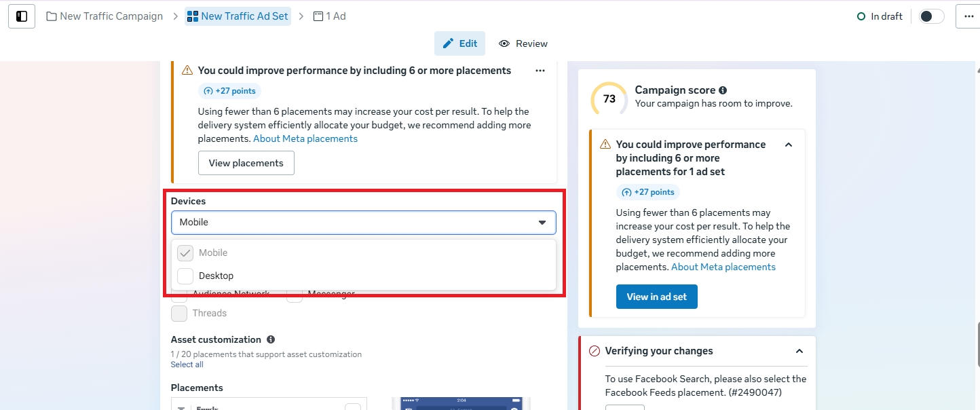Switch to the Review tab
Image resolution: width=980 pixels, height=410 pixels.
(523, 43)
